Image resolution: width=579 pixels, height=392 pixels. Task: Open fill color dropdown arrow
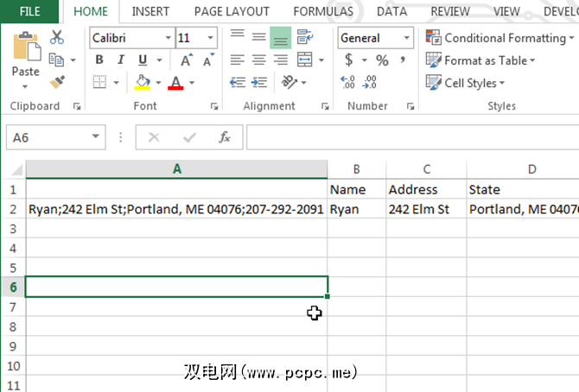click(158, 83)
